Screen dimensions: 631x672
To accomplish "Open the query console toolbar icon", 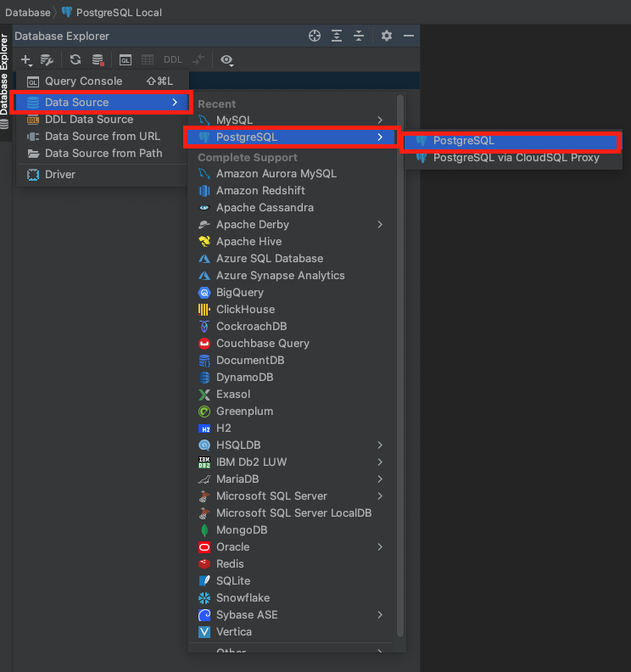I will pos(126,60).
